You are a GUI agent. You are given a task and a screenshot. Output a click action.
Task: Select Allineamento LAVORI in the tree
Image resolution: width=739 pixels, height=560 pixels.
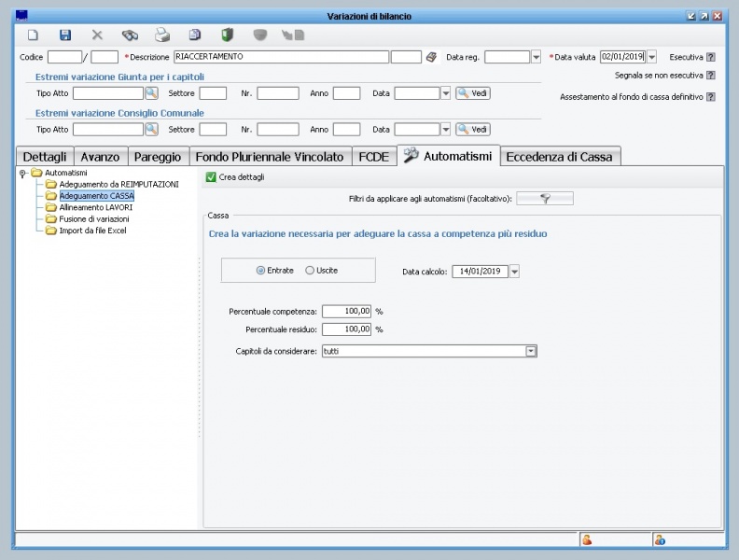tap(95, 207)
